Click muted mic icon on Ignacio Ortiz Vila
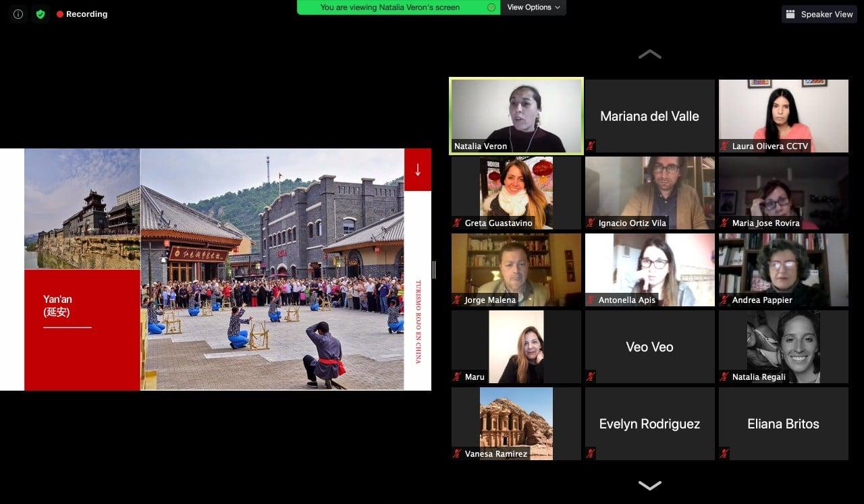Viewport: 864px width, 504px height. click(591, 223)
